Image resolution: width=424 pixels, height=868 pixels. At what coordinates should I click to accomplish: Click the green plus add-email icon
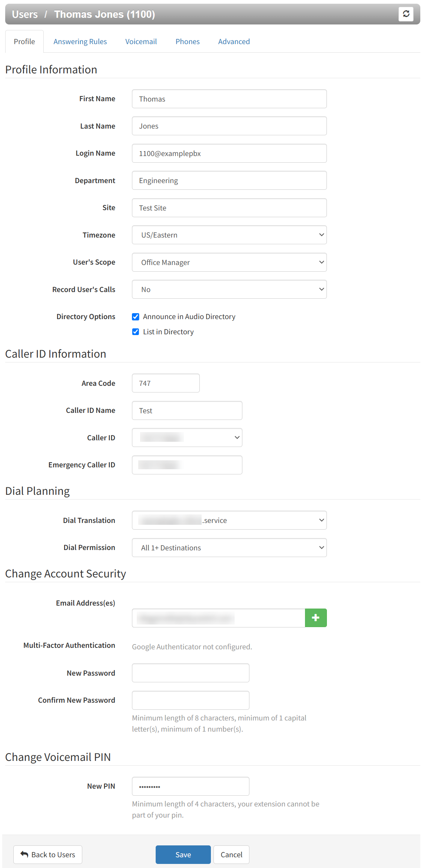click(x=315, y=618)
